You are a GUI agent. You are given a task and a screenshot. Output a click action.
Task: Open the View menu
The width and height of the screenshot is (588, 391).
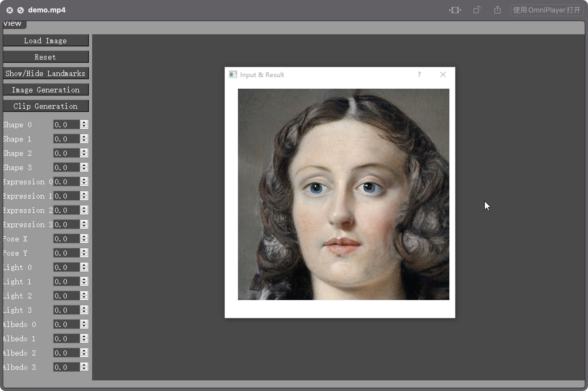pos(13,24)
